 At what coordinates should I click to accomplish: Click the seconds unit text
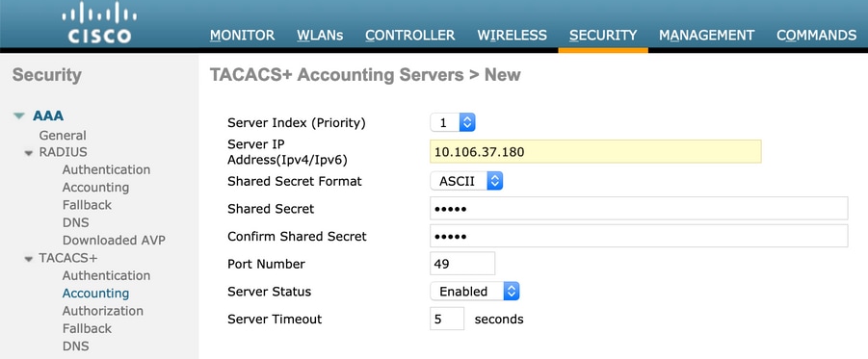click(x=499, y=320)
